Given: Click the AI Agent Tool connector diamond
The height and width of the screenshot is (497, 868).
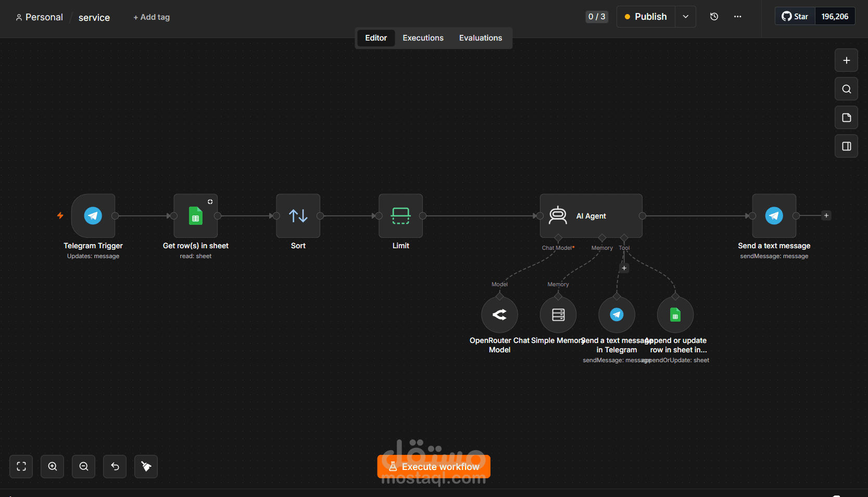Looking at the screenshot, I should [x=624, y=238].
